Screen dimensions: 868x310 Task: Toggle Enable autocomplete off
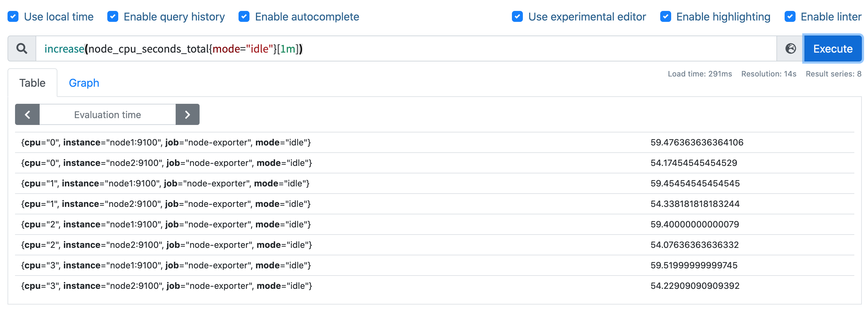(244, 16)
